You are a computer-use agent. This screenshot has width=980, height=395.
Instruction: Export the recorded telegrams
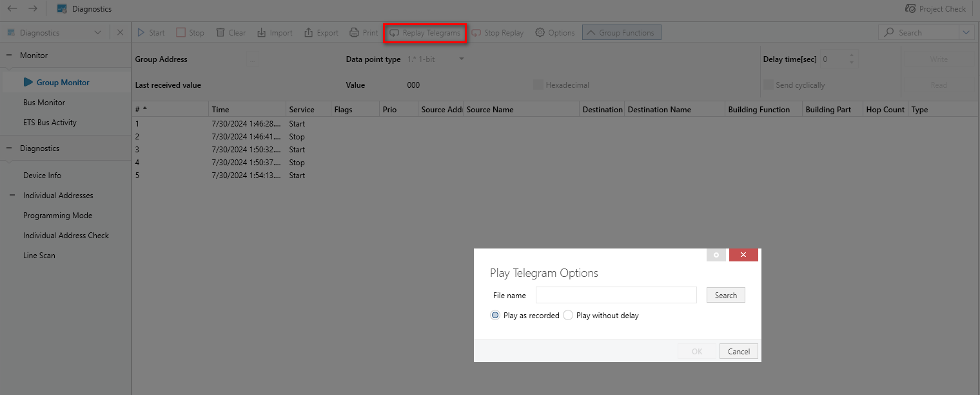click(321, 32)
